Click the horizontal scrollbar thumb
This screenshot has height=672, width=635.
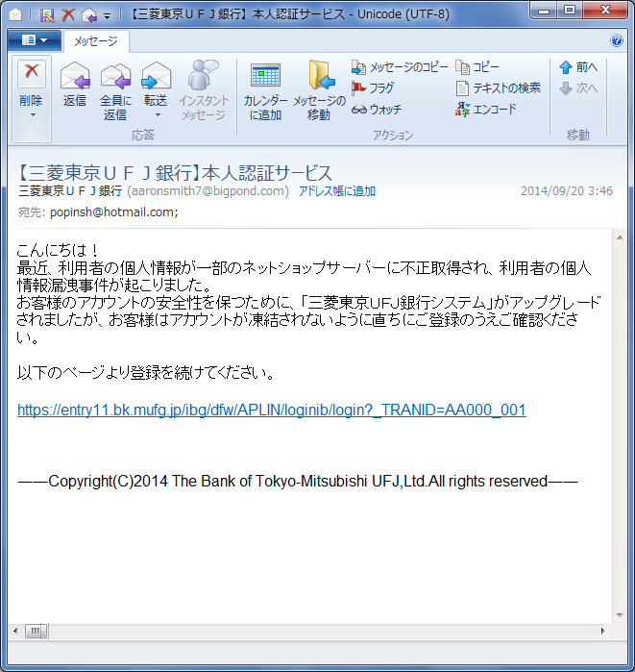click(x=36, y=631)
